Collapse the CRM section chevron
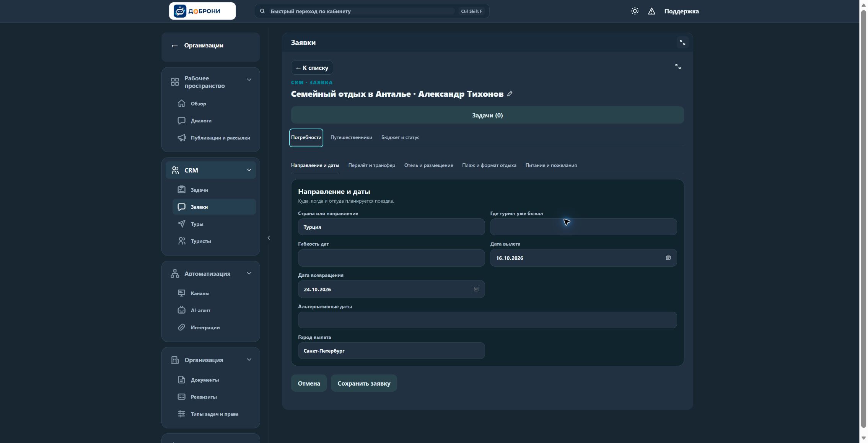This screenshot has width=868, height=443. click(249, 170)
